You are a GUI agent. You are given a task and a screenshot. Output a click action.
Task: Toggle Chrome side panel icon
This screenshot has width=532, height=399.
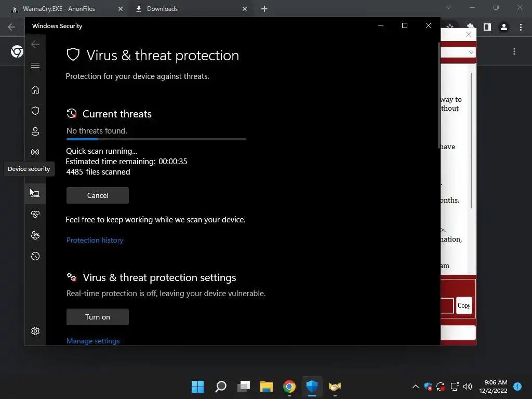pyautogui.click(x=487, y=27)
